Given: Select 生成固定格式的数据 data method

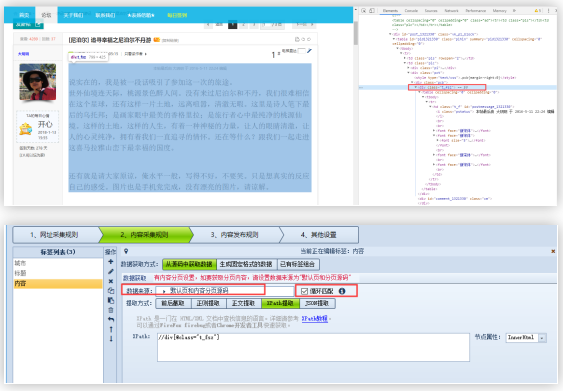Looking at the screenshot, I should pyautogui.click(x=247, y=264).
